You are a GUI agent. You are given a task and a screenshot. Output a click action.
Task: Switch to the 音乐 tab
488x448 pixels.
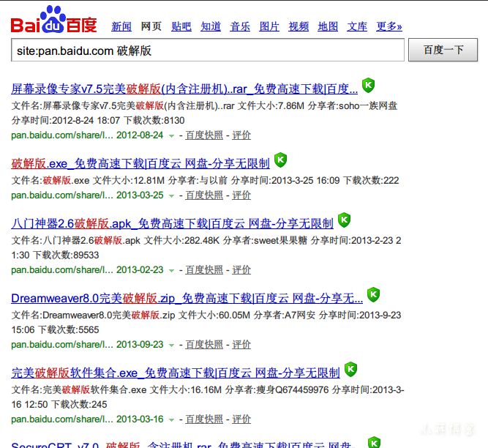240,26
